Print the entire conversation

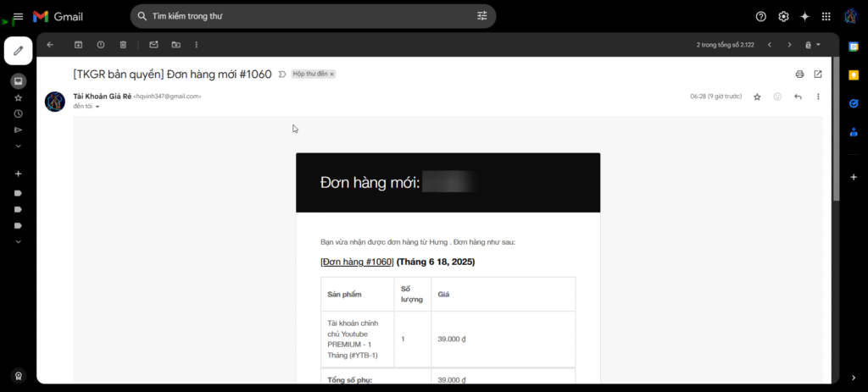[799, 75]
